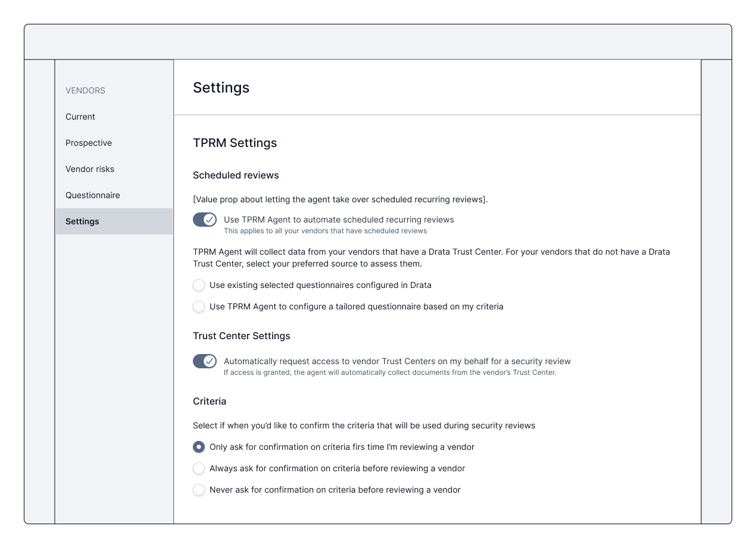Click the TPRM Settings heading

pos(235,143)
